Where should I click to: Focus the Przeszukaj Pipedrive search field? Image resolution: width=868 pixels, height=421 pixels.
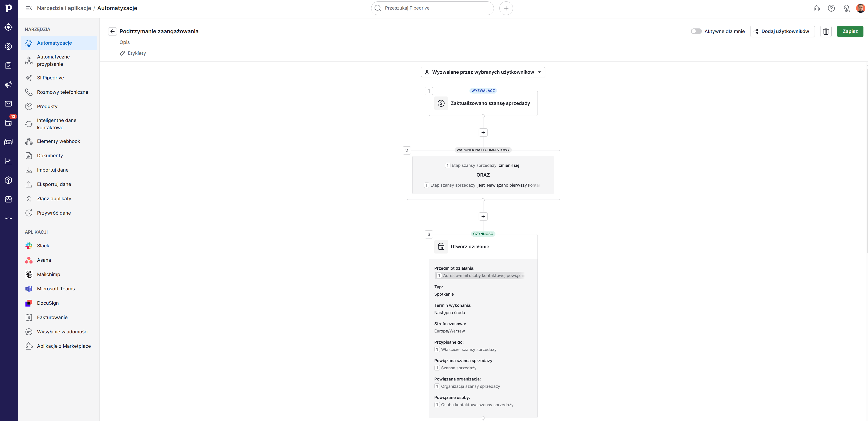pos(432,8)
